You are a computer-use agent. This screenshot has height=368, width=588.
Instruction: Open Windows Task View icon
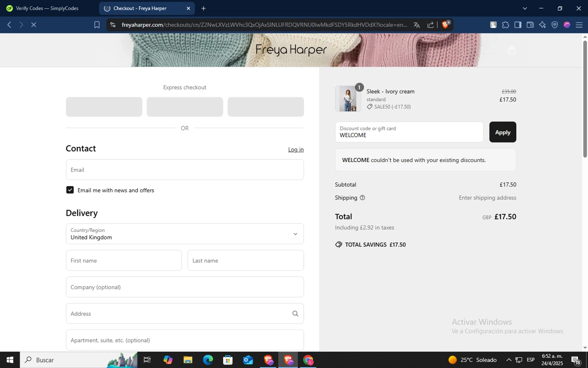tap(147, 360)
